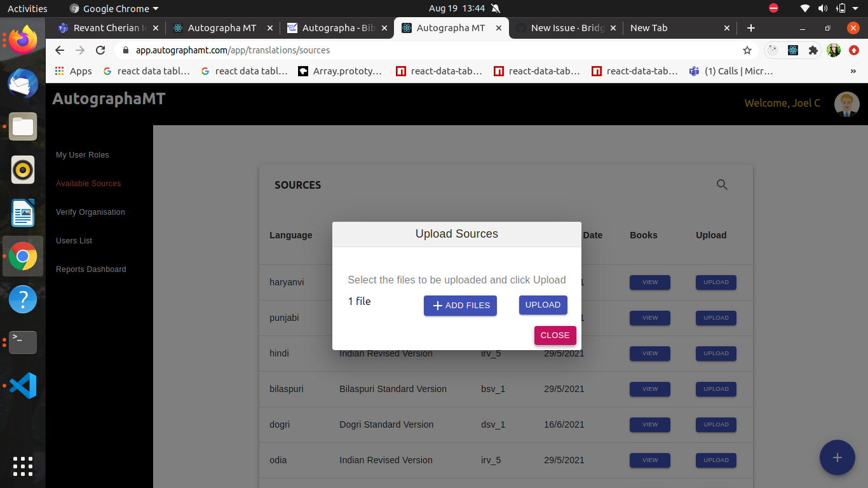This screenshot has width=868, height=488.
Task: Click ADD FILES in the Upload Sources dialog
Action: (x=460, y=306)
